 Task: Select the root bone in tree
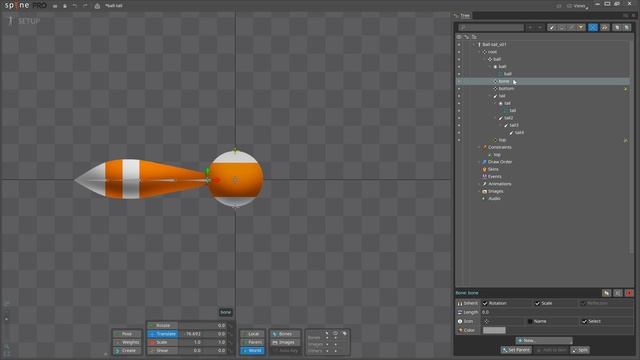tap(492, 52)
